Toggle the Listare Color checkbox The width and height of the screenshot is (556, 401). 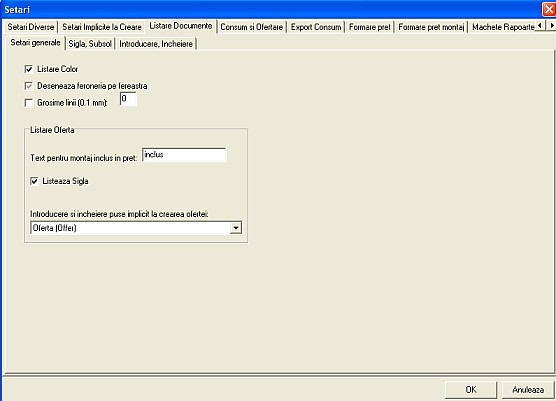coord(29,69)
